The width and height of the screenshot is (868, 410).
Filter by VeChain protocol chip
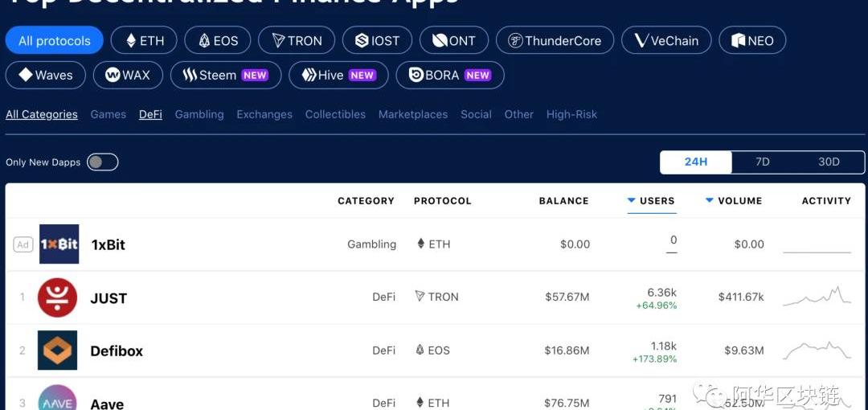click(666, 41)
